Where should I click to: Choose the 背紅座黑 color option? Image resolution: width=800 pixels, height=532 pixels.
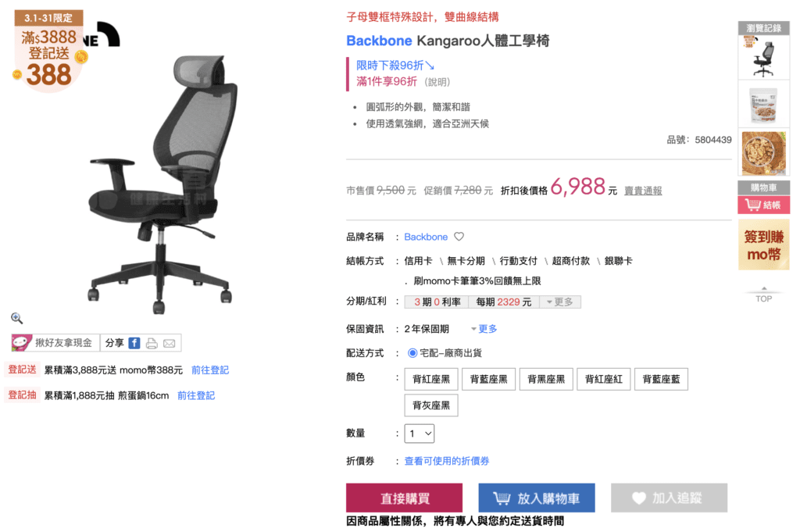click(431, 380)
